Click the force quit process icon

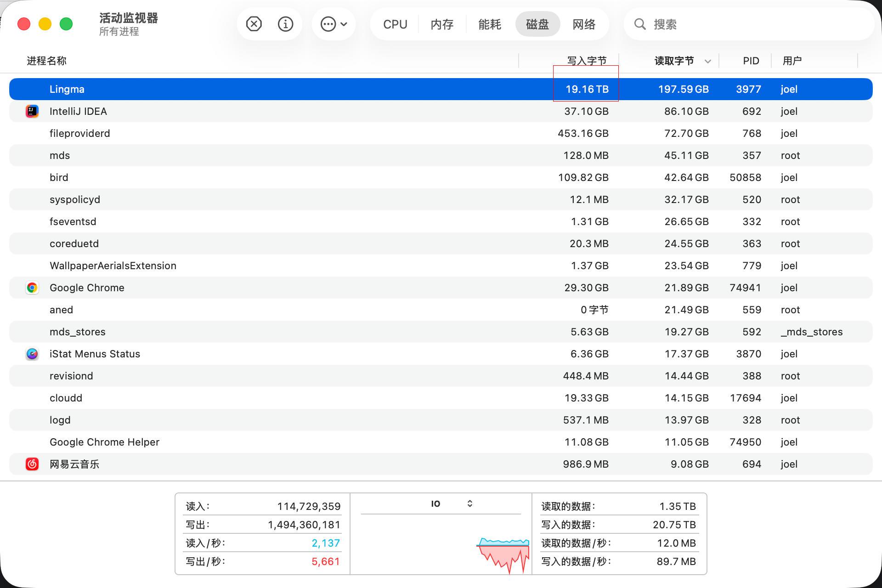tap(254, 24)
